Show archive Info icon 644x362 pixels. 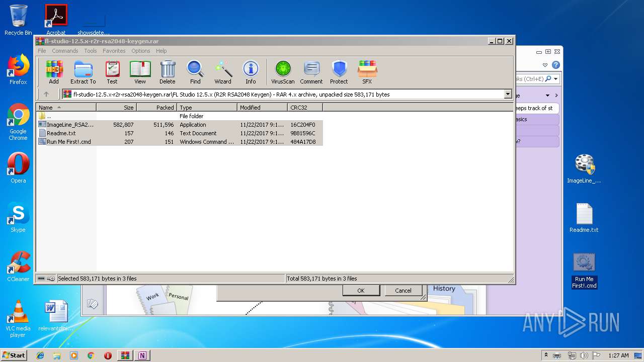click(251, 72)
